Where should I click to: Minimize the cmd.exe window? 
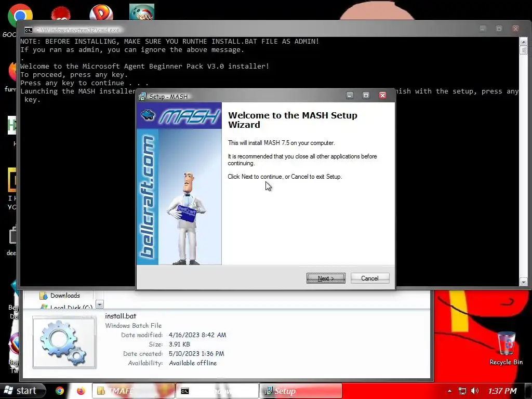483,29
